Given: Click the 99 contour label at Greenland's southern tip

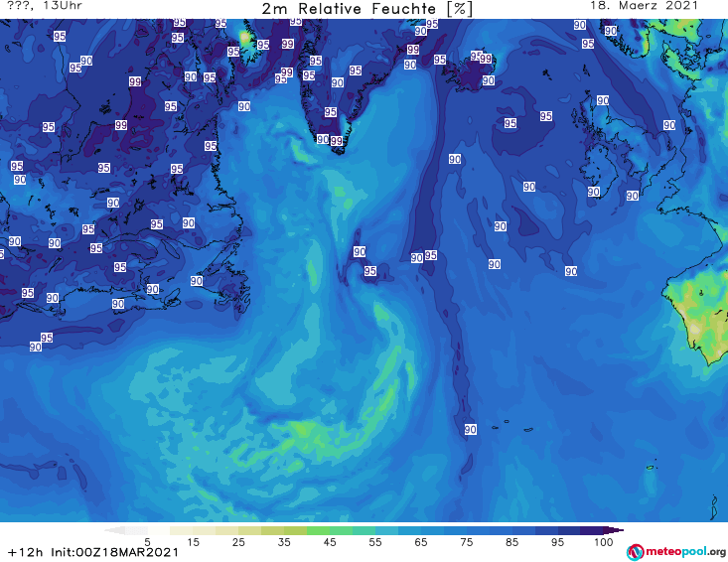Looking at the screenshot, I should click(x=337, y=141).
